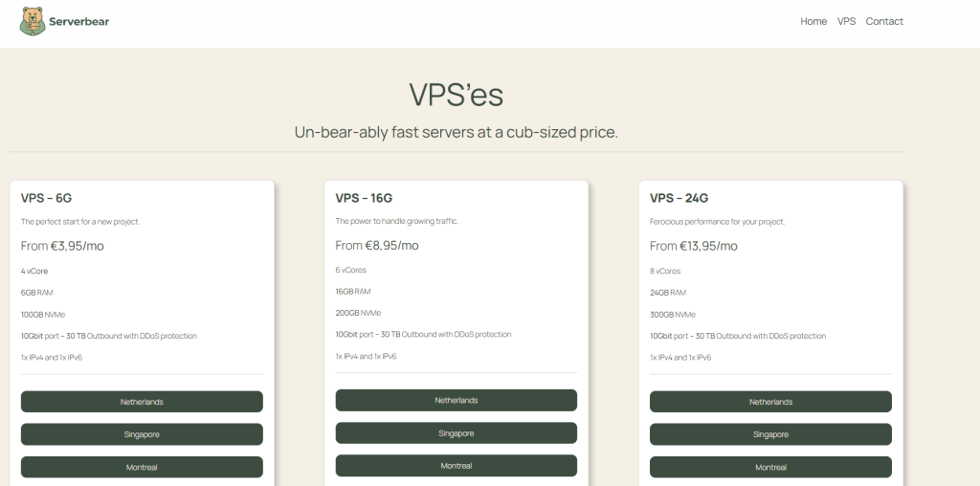Image resolution: width=980 pixels, height=486 pixels.
Task: Click the Serverbear bear logo icon
Action: click(33, 21)
